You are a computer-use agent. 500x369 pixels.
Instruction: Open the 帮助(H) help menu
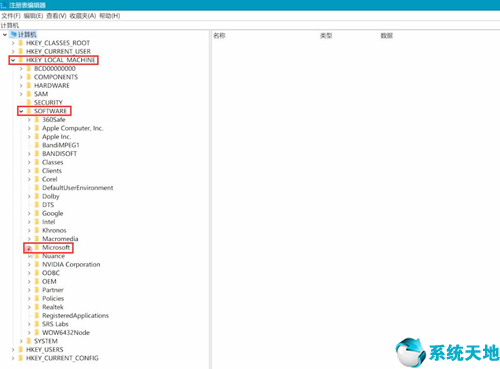click(110, 16)
